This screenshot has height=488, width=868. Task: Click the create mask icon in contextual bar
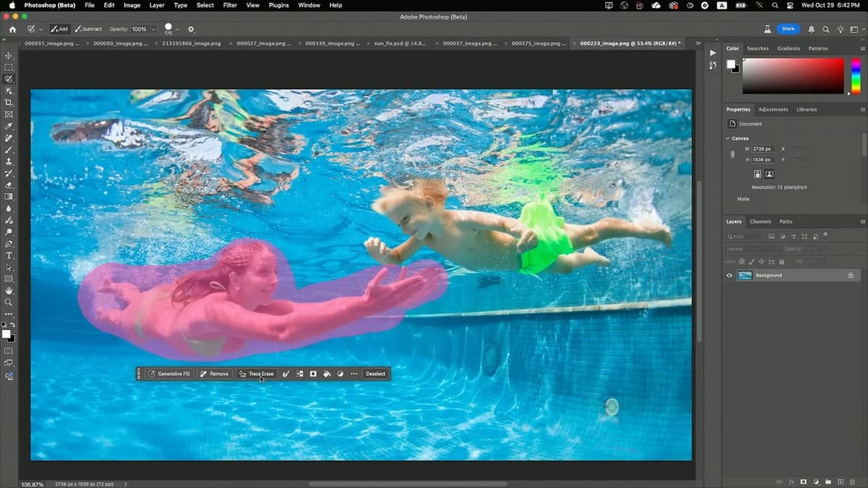point(313,374)
